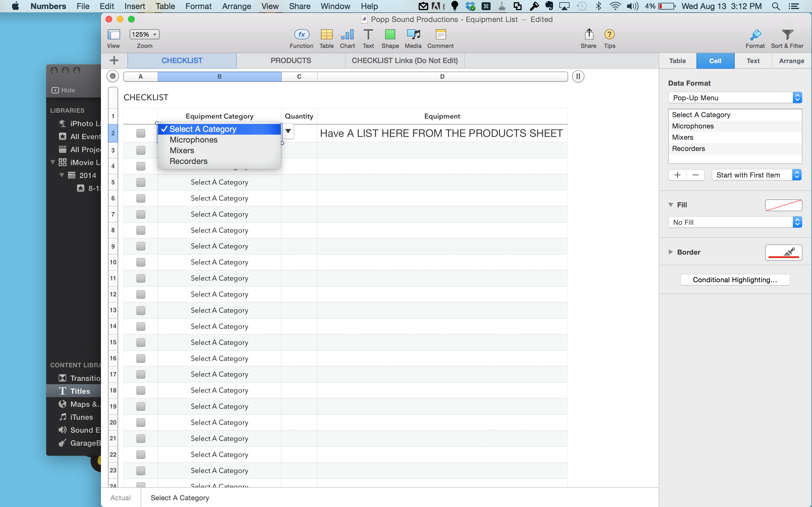Click the Tips question mark icon
This screenshot has height=507, width=812.
[x=609, y=35]
